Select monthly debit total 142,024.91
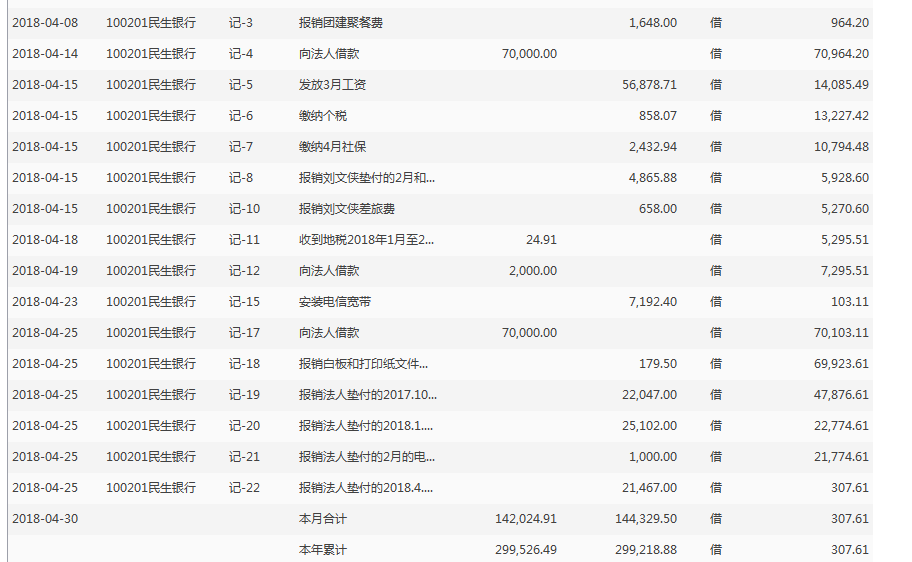This screenshot has height=562, width=912. [x=526, y=519]
